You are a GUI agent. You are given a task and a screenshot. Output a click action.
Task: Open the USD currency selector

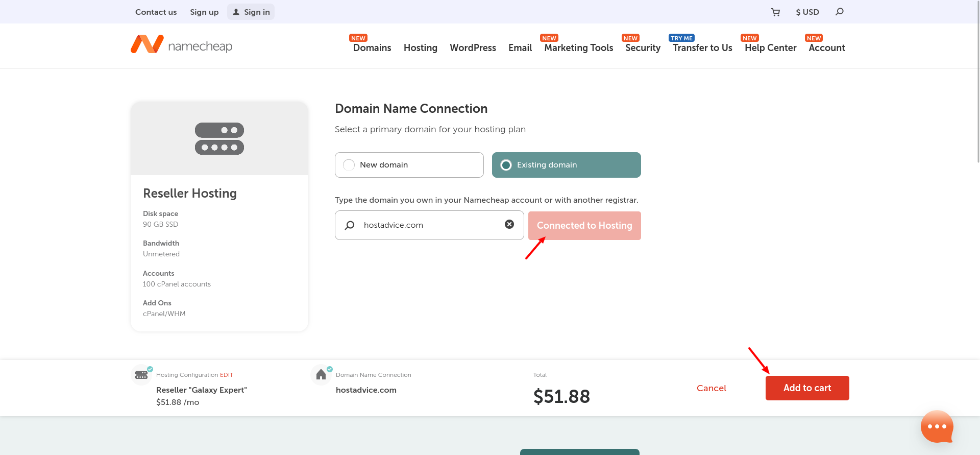pyautogui.click(x=807, y=12)
